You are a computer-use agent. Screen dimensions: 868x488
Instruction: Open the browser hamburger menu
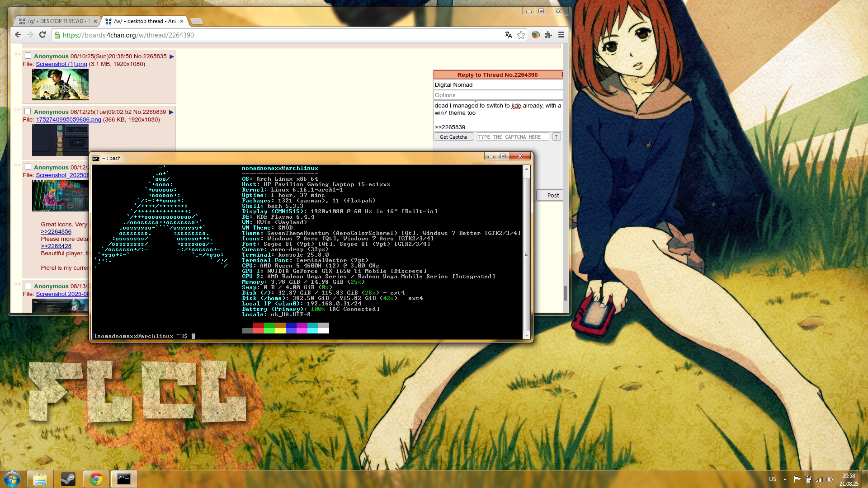(561, 35)
